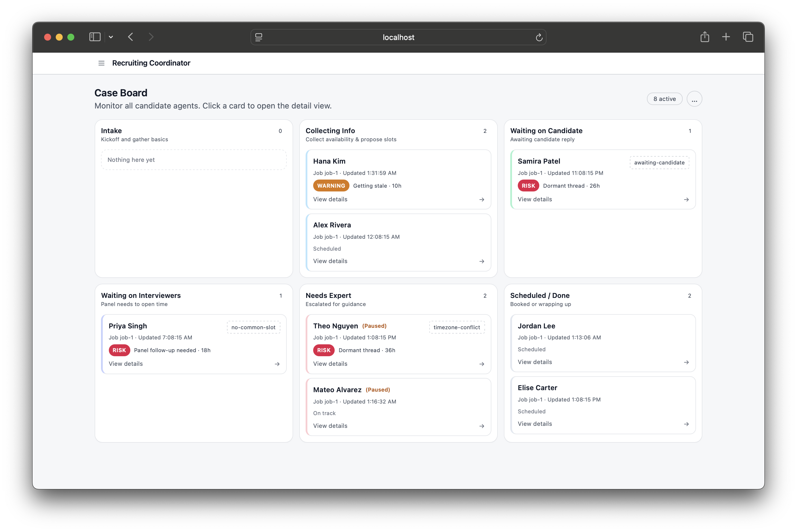Reload the localhost page
797x532 pixels.
pos(539,37)
